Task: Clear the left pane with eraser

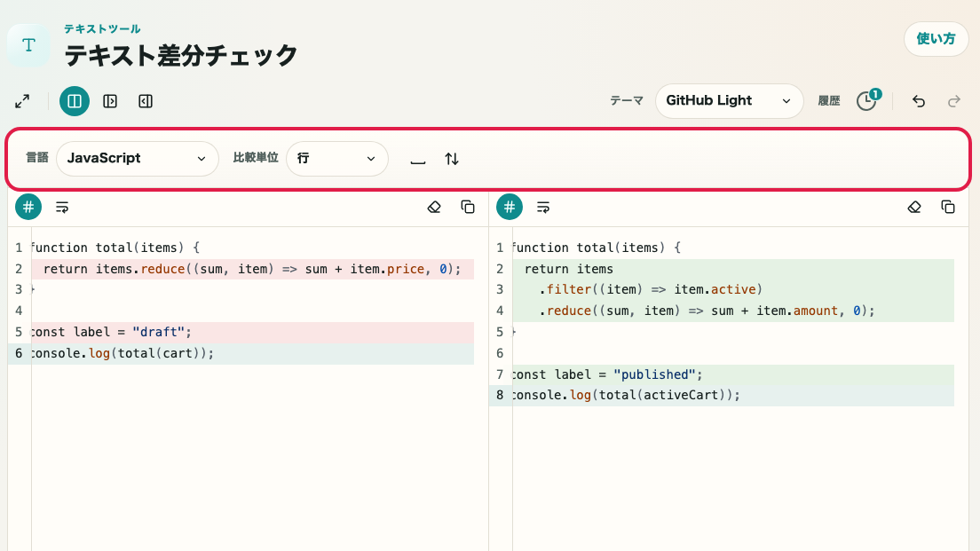Action: coord(434,208)
